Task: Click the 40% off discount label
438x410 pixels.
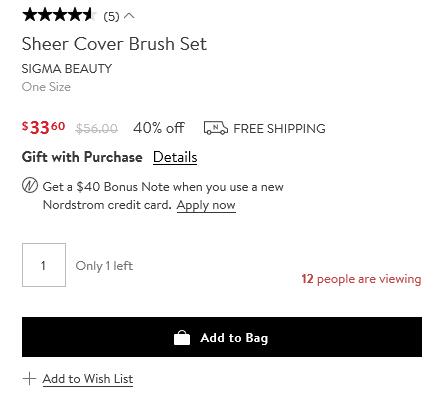Action: (x=159, y=128)
